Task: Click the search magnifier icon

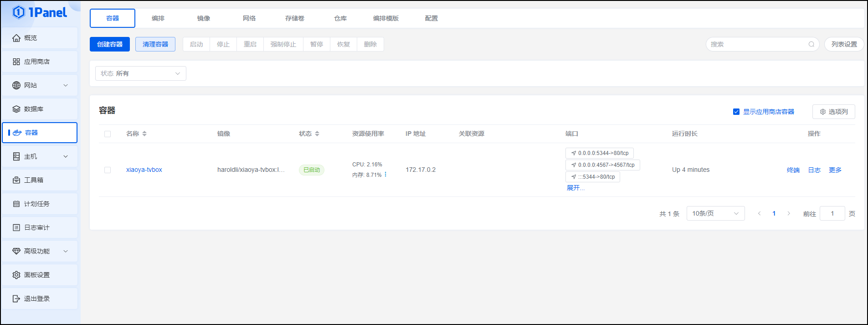Action: pos(812,44)
